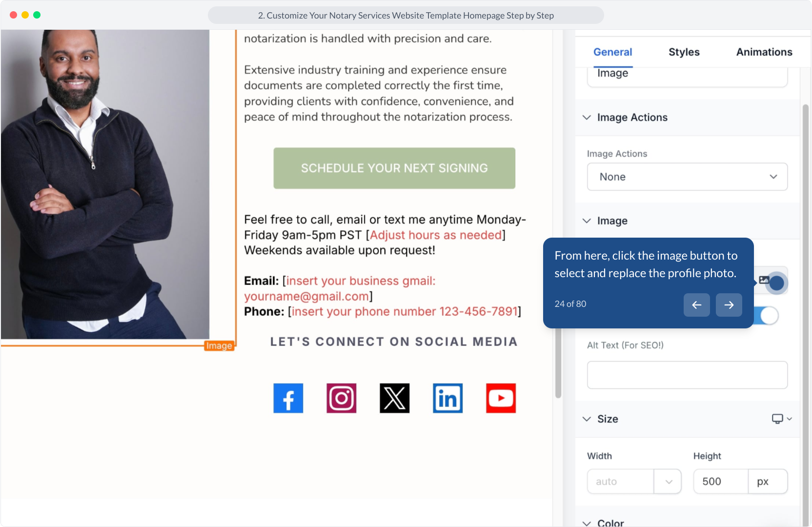Screen dimensions: 812x527
Task: Open the Animations tab
Action: click(764, 52)
